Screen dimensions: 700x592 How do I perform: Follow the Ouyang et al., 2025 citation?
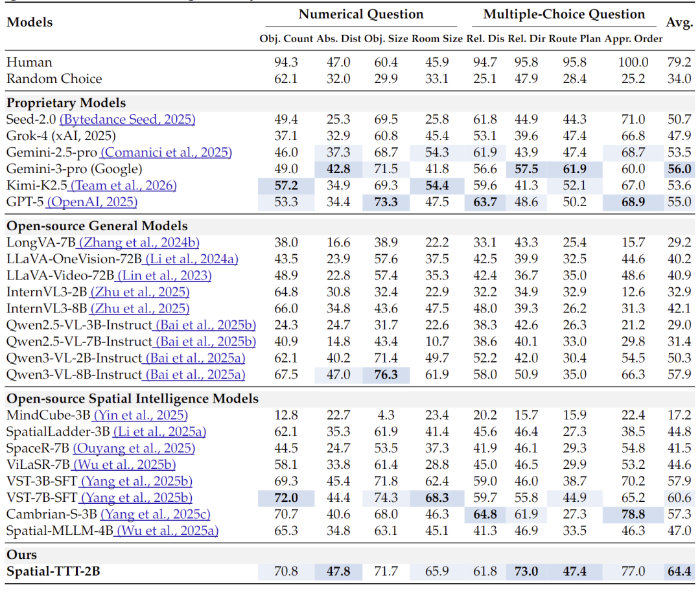pos(134,449)
